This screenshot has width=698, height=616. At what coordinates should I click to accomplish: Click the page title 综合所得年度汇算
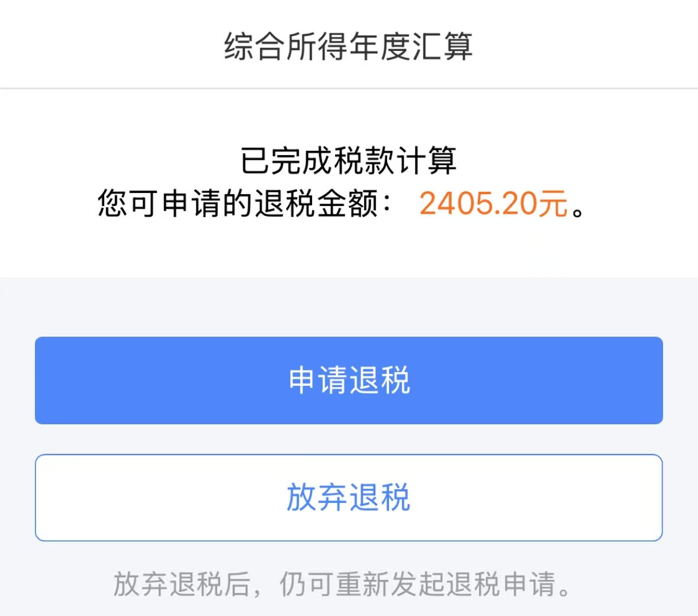348,46
